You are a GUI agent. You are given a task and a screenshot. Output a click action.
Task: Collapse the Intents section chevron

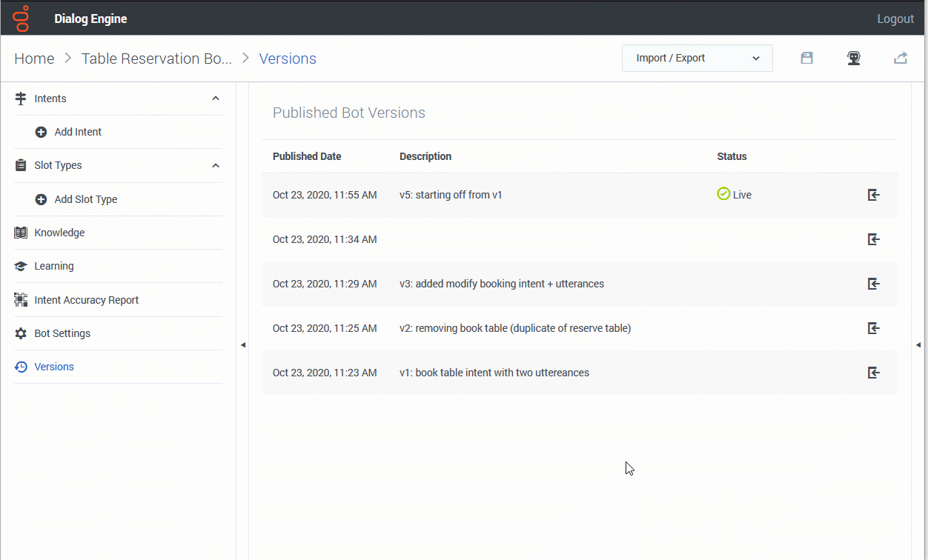(216, 99)
